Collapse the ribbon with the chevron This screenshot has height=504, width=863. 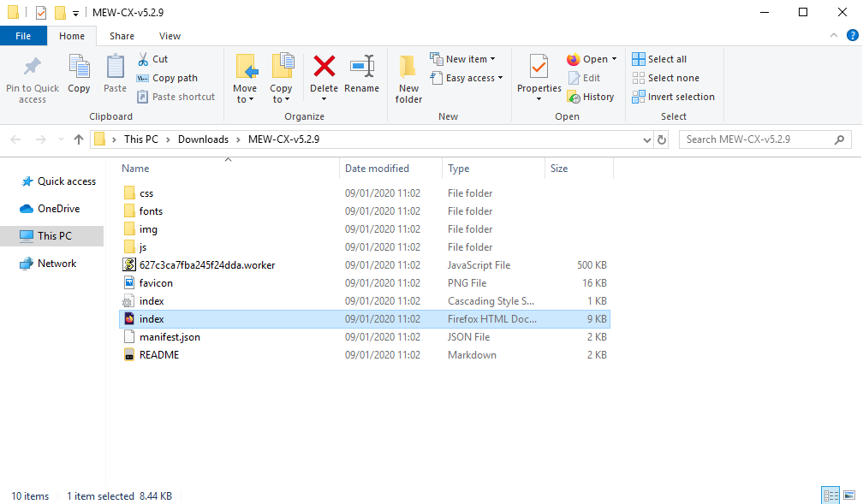(x=832, y=35)
